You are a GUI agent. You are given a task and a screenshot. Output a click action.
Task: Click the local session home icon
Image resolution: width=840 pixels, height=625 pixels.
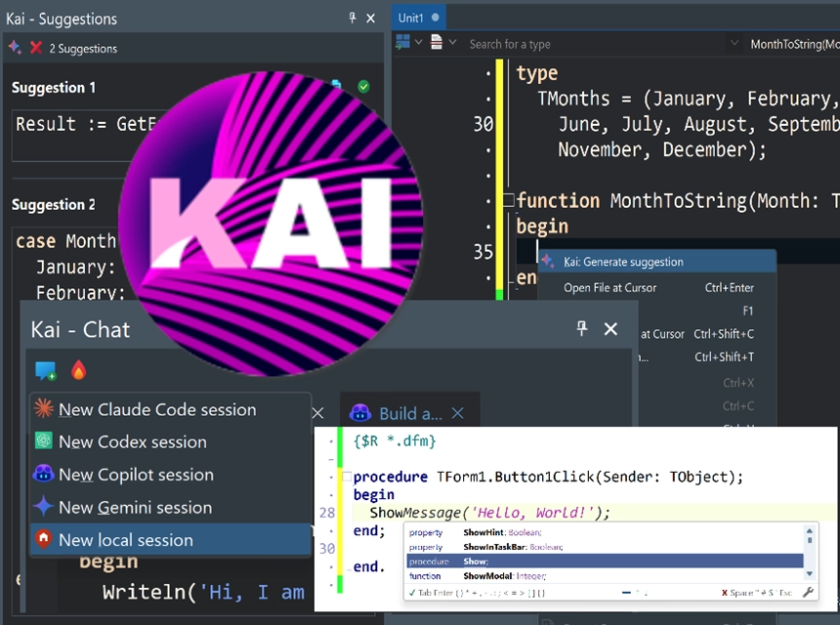(43, 538)
